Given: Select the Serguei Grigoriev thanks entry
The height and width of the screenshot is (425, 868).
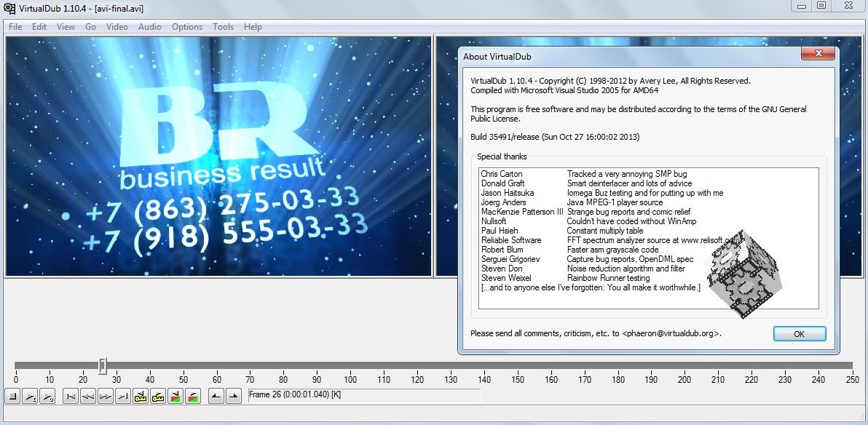Looking at the screenshot, I should pyautogui.click(x=510, y=259).
